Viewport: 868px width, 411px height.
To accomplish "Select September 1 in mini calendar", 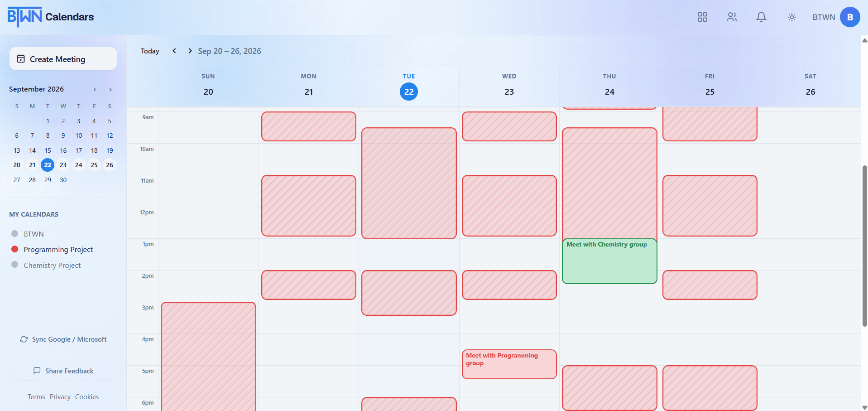I will (x=48, y=121).
